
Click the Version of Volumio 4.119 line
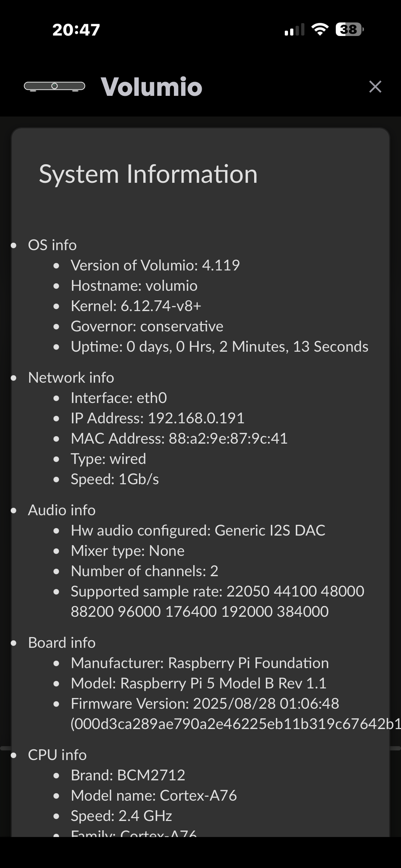point(155,265)
